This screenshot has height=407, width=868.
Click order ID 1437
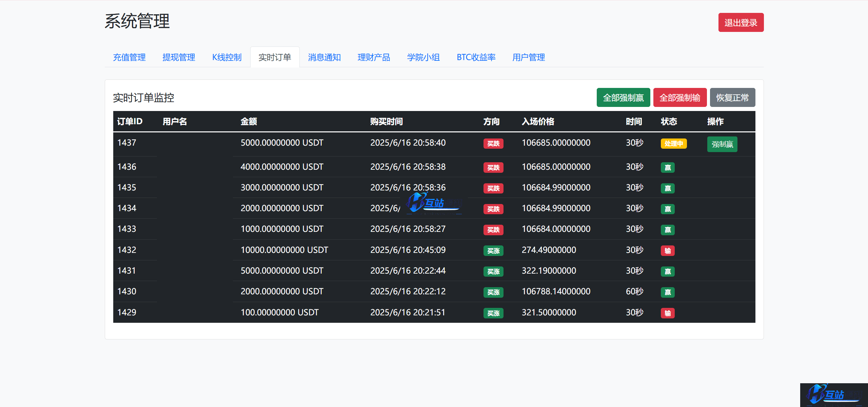127,143
